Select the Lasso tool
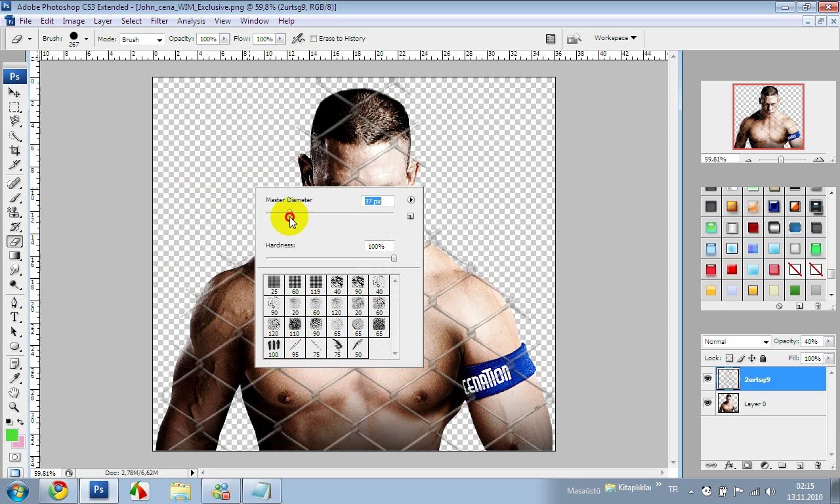The image size is (840, 504). [14, 121]
